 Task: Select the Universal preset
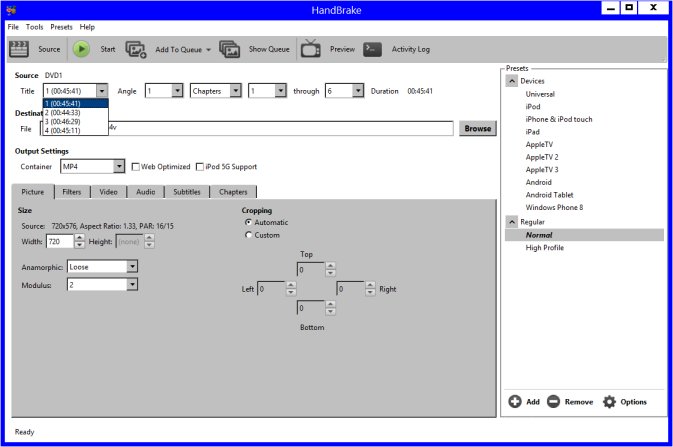tap(540, 94)
